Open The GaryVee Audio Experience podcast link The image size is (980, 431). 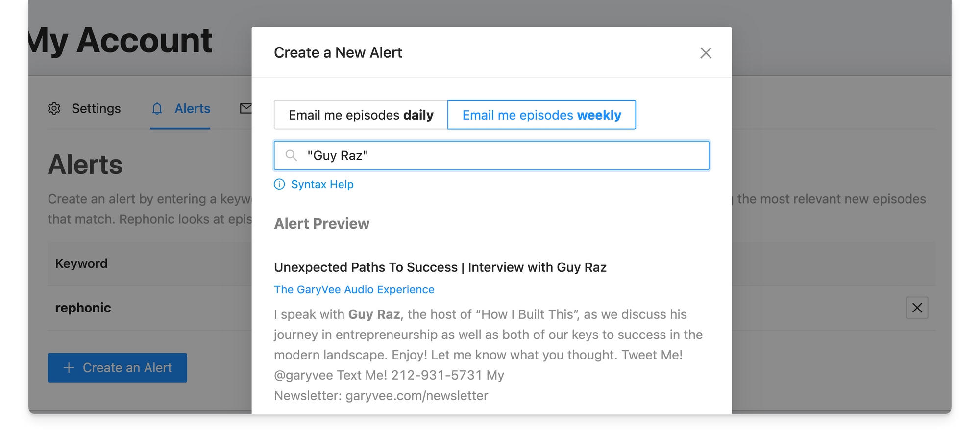354,289
